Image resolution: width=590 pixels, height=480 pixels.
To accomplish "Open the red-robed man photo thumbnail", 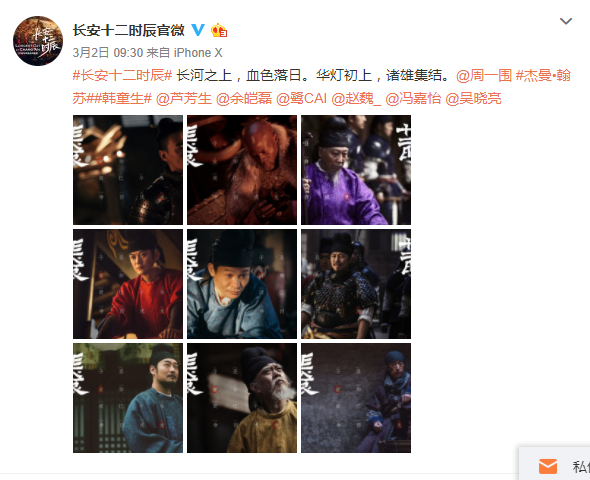I will click(x=128, y=284).
